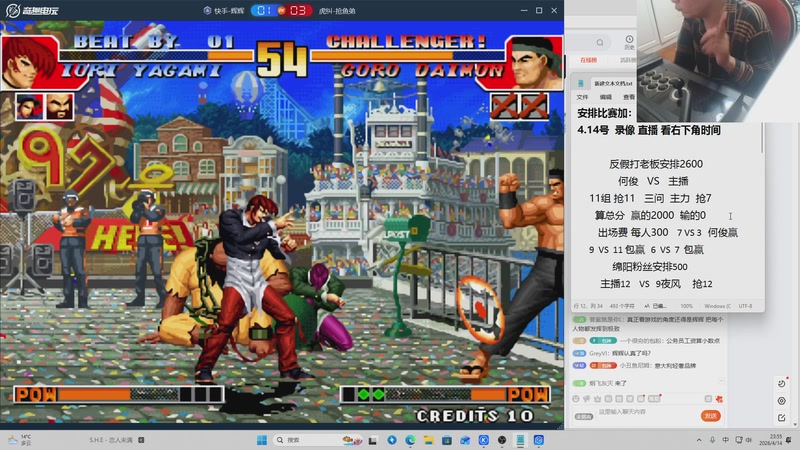Click the down arrow at panel bottom right

tap(796, 425)
